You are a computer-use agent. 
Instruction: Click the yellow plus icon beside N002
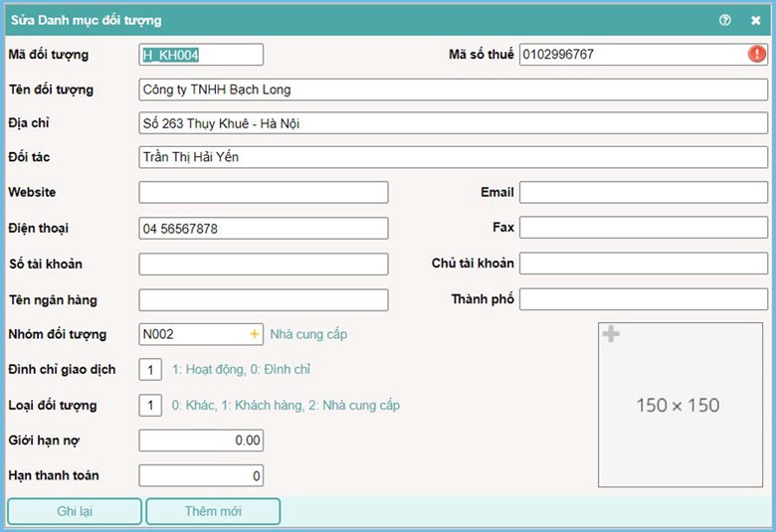point(254,335)
